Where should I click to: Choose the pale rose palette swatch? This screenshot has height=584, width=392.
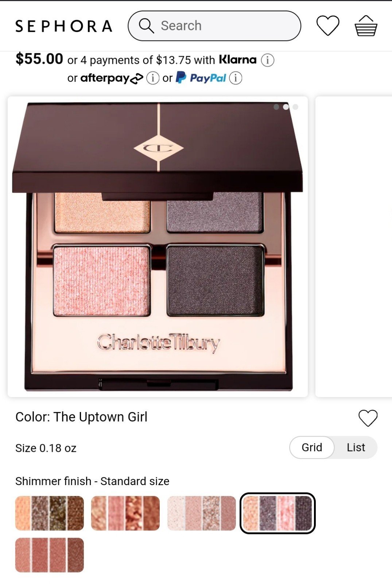click(x=202, y=513)
